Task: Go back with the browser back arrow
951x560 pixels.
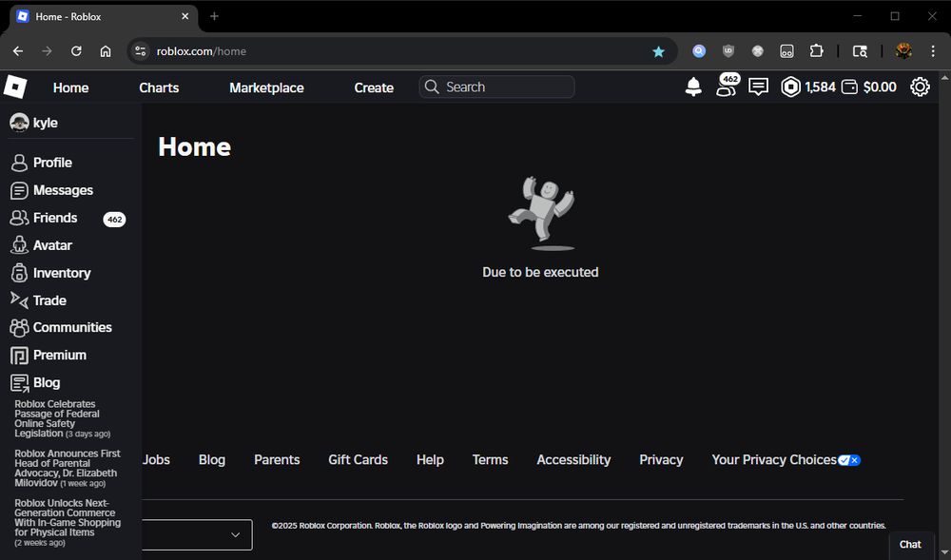Action: (x=18, y=51)
